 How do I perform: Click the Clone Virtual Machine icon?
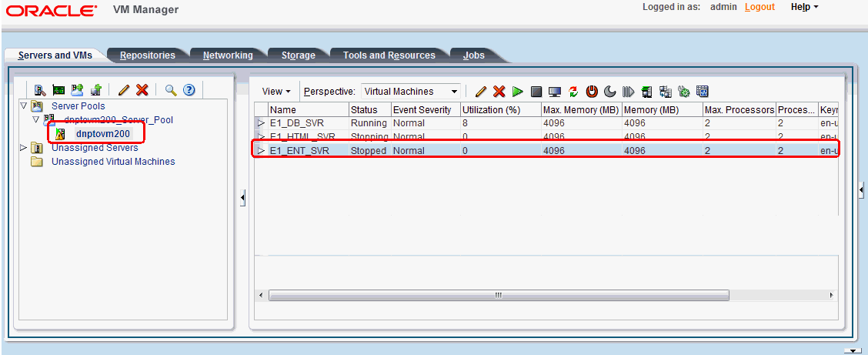click(x=666, y=92)
